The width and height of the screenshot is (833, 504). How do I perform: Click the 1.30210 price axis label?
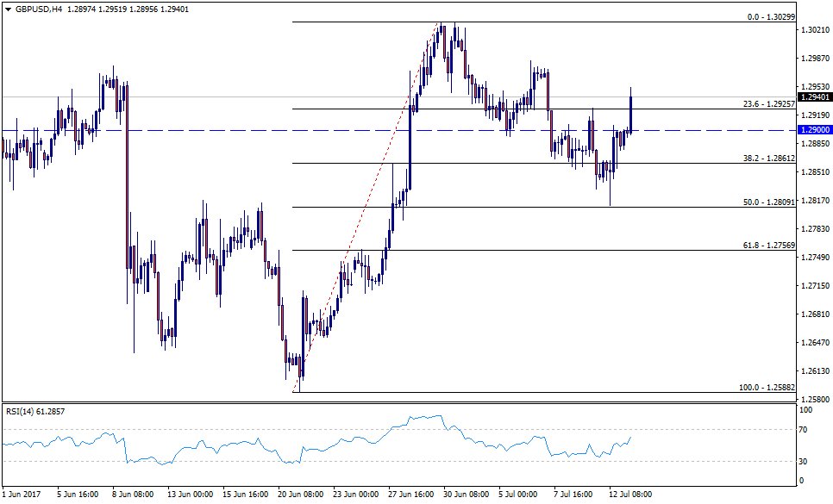pyautogui.click(x=815, y=30)
